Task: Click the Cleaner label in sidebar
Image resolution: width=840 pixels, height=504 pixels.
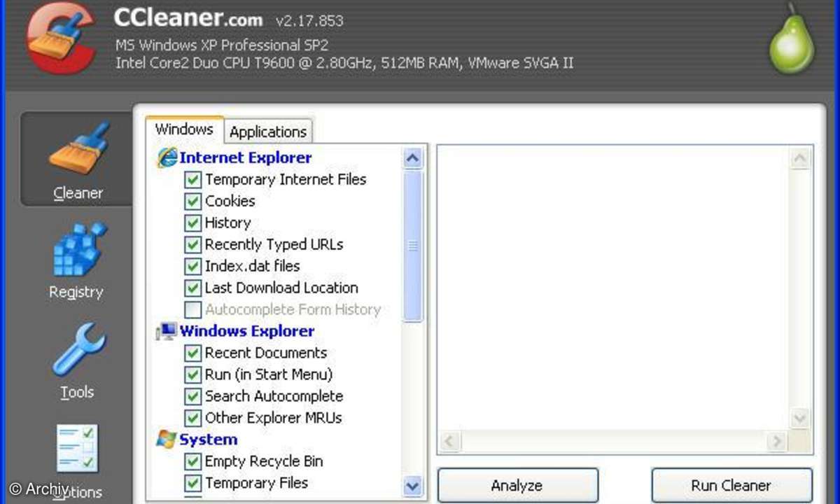Action: (x=78, y=193)
